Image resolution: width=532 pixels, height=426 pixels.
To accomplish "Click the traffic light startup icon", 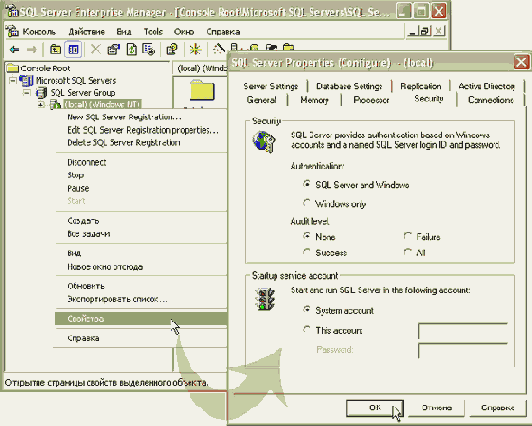I will coord(266,299).
